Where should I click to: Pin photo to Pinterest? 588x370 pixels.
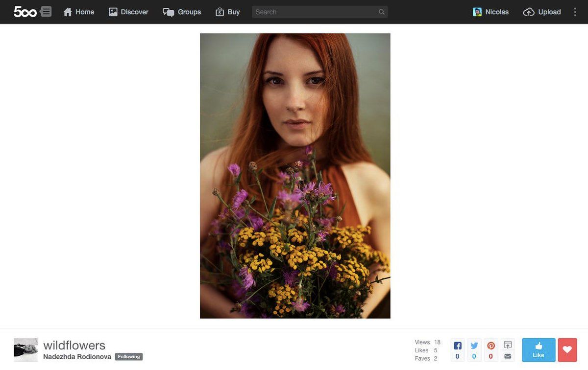click(x=491, y=350)
